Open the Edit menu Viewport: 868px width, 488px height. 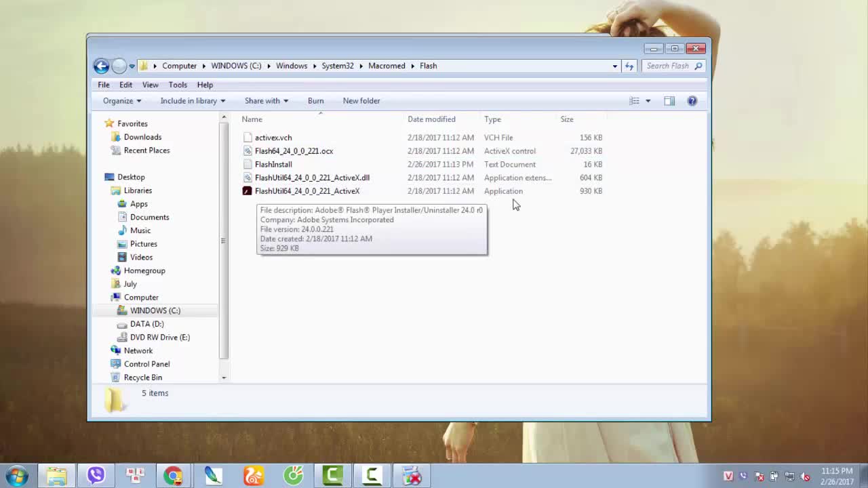tap(126, 85)
